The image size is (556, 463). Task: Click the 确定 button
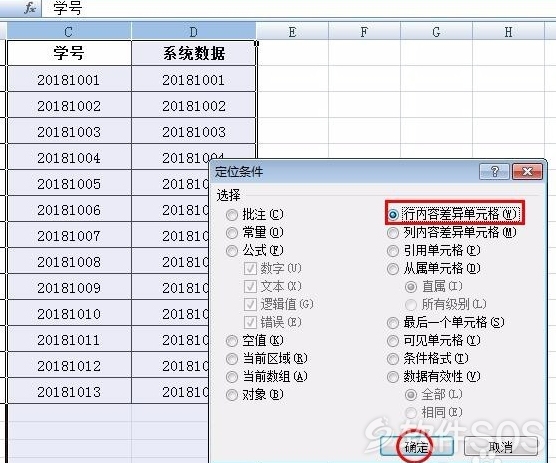point(417,446)
